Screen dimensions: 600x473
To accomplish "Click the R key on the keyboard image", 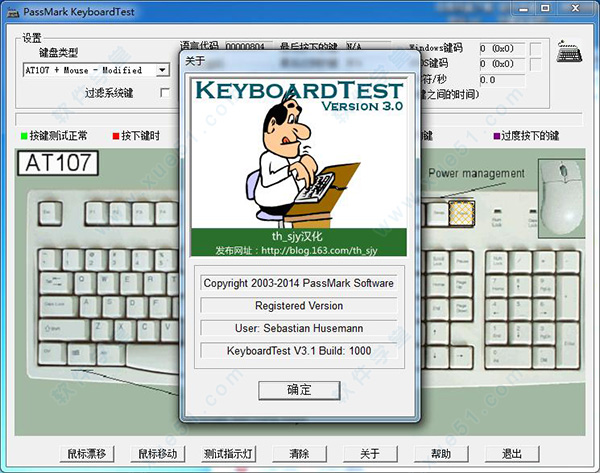I will point(154,283).
